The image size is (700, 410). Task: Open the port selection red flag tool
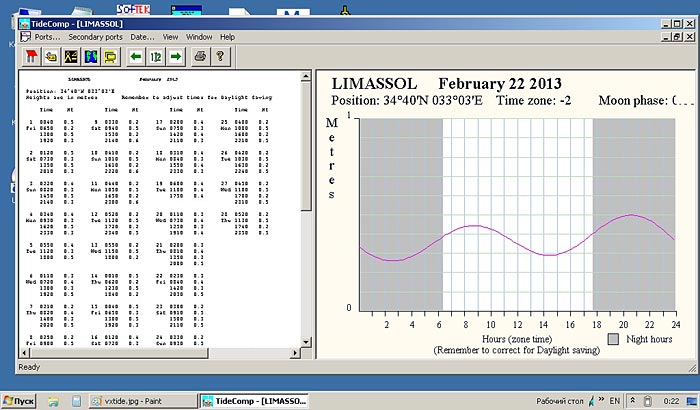[31, 57]
